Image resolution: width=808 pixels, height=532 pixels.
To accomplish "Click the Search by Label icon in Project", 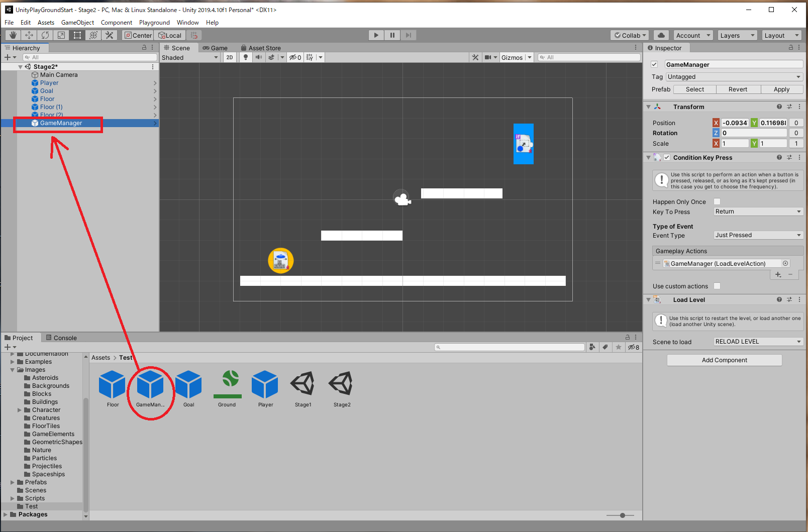I will [x=605, y=347].
